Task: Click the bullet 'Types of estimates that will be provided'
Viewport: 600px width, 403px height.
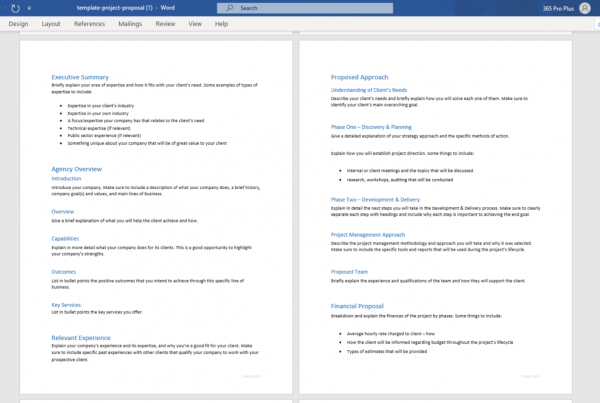Action: click(387, 351)
